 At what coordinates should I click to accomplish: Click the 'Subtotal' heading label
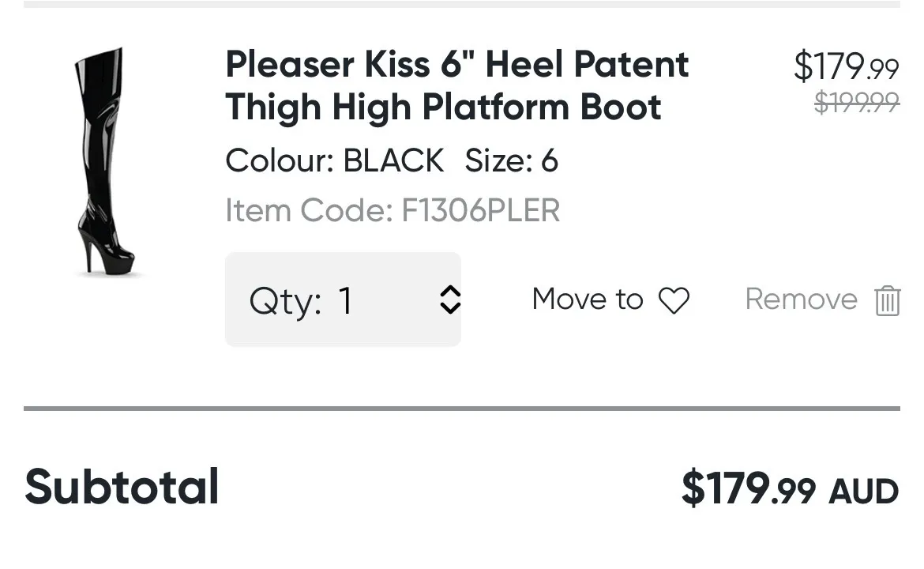(x=122, y=487)
